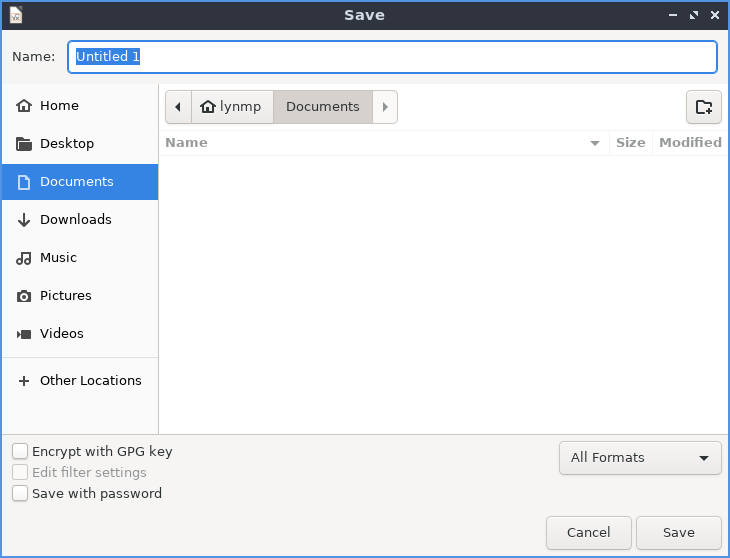
Task: Click the Name file name text field
Action: click(x=392, y=57)
